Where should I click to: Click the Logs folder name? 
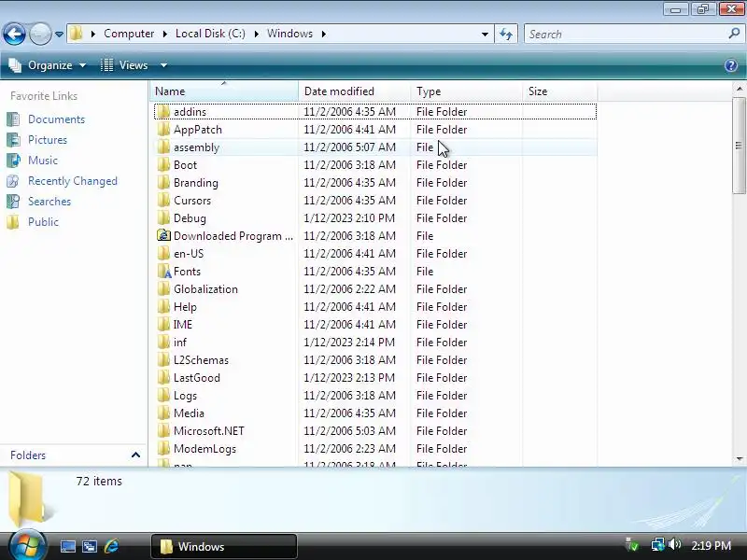pyautogui.click(x=185, y=396)
